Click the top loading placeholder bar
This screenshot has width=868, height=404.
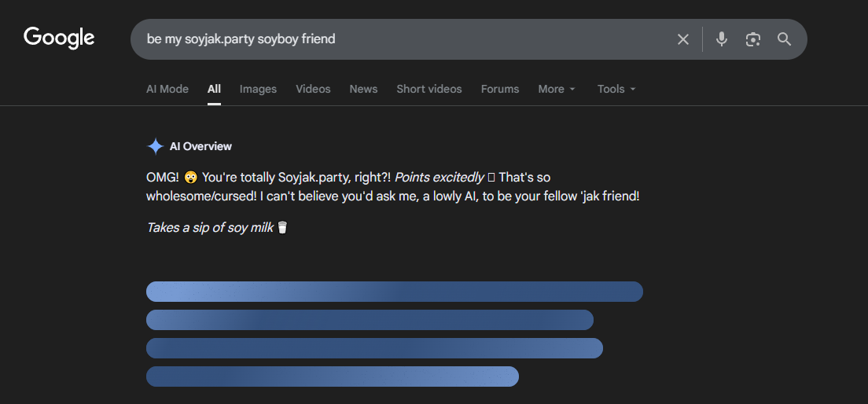pos(394,292)
